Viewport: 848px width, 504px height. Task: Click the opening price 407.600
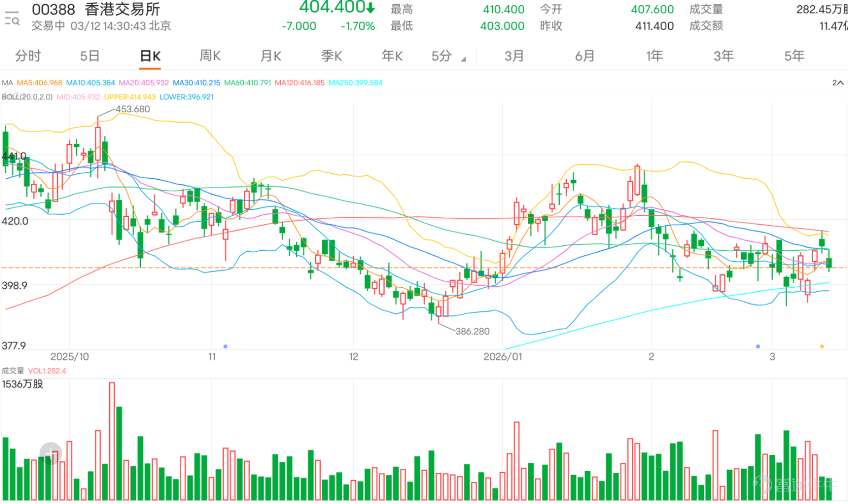click(x=652, y=10)
